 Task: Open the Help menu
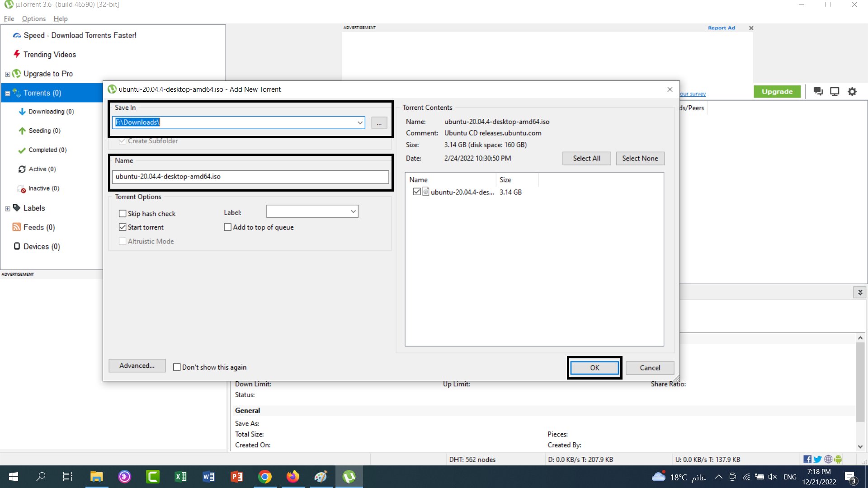pyautogui.click(x=61, y=19)
